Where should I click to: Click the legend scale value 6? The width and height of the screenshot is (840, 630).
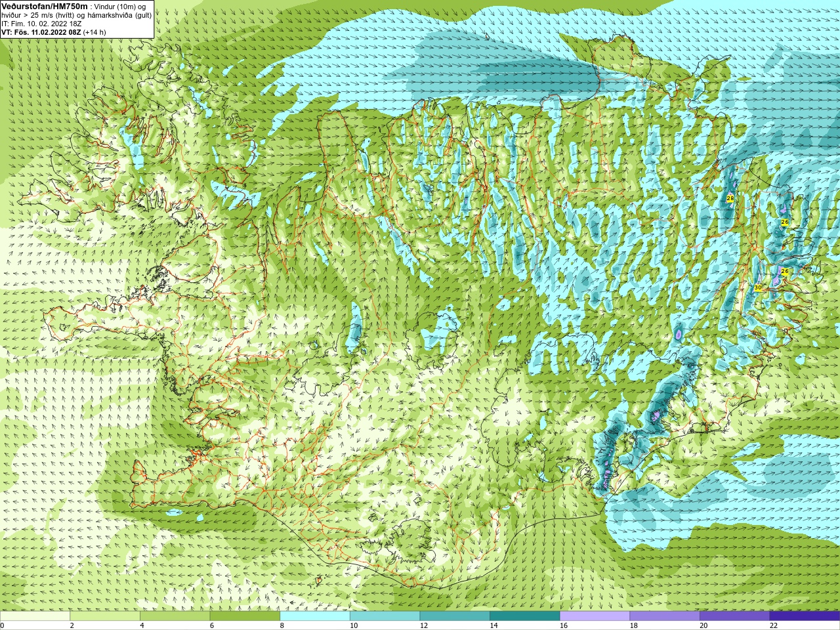pyautogui.click(x=212, y=625)
